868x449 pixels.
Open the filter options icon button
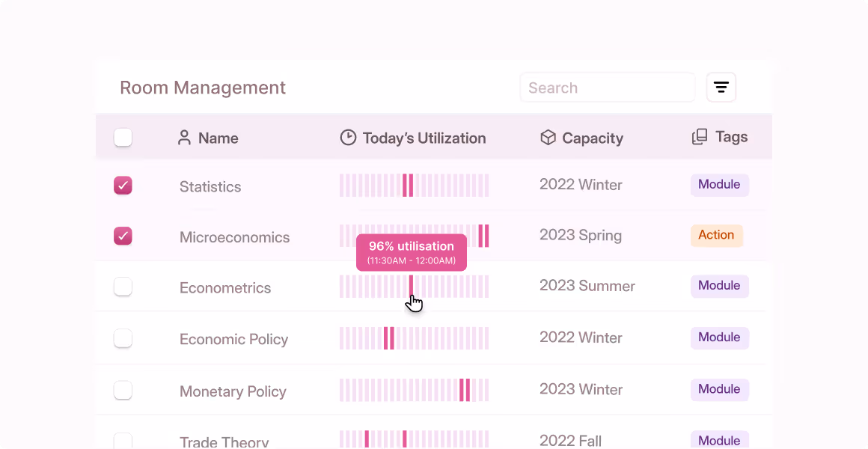point(721,88)
